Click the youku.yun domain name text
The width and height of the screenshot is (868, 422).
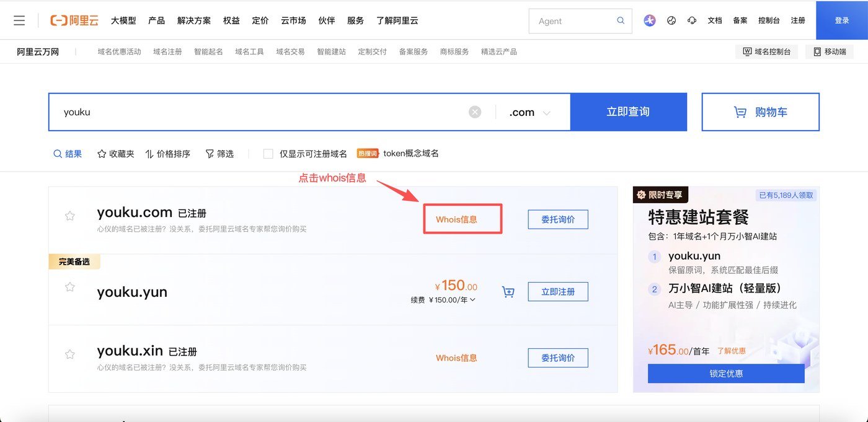[132, 292]
